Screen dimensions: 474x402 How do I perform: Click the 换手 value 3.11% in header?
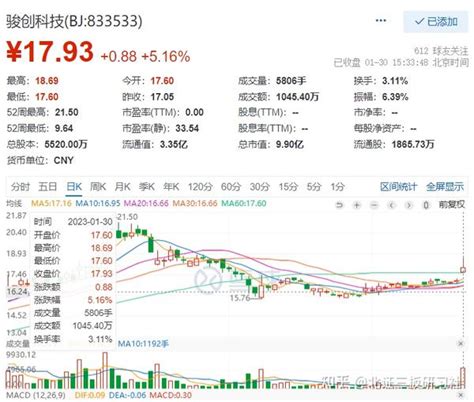coord(395,81)
